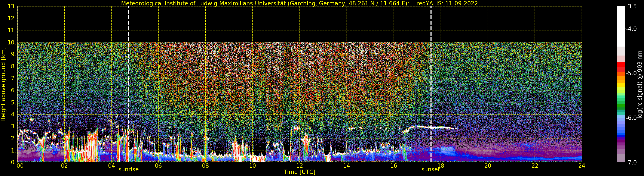Click the blue band near -6.0 on colorbar

coord(621,125)
